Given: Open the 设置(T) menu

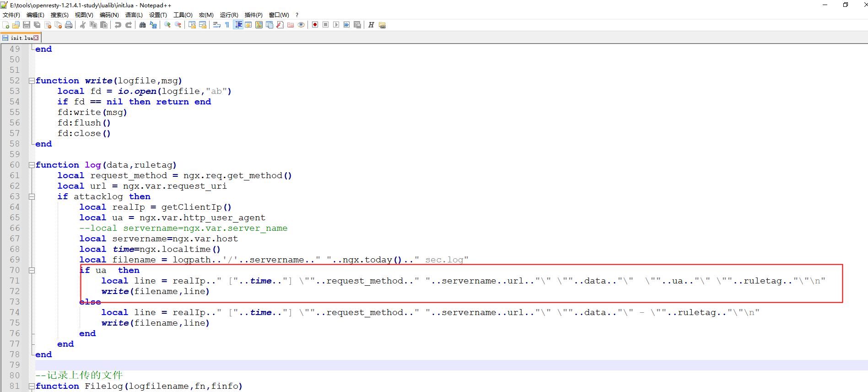Looking at the screenshot, I should tap(158, 15).
